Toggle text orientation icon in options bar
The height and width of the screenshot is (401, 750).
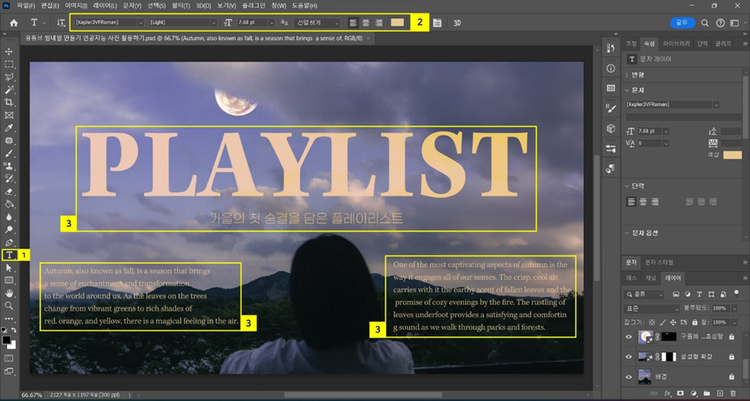pos(61,22)
